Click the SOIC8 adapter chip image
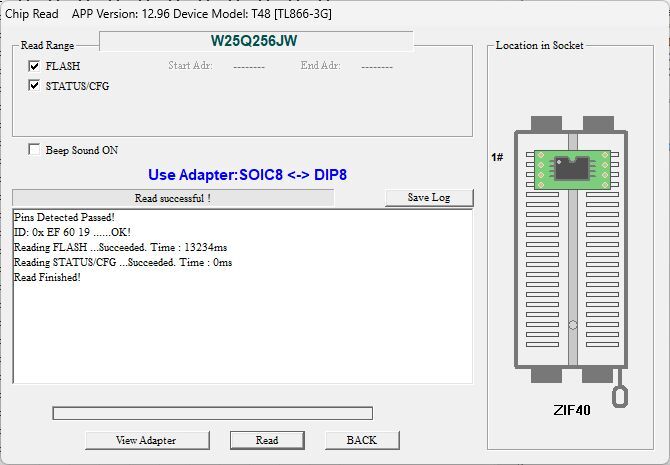 point(572,169)
